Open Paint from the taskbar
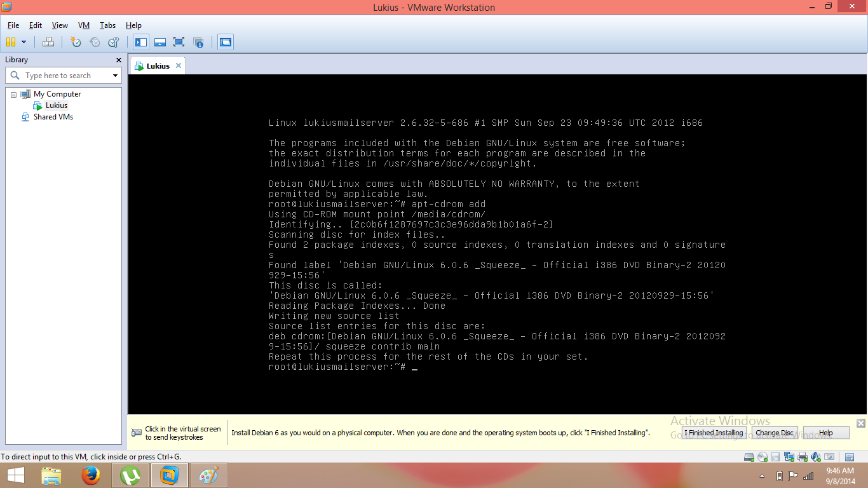Image resolution: width=868 pixels, height=488 pixels. pos(208,475)
